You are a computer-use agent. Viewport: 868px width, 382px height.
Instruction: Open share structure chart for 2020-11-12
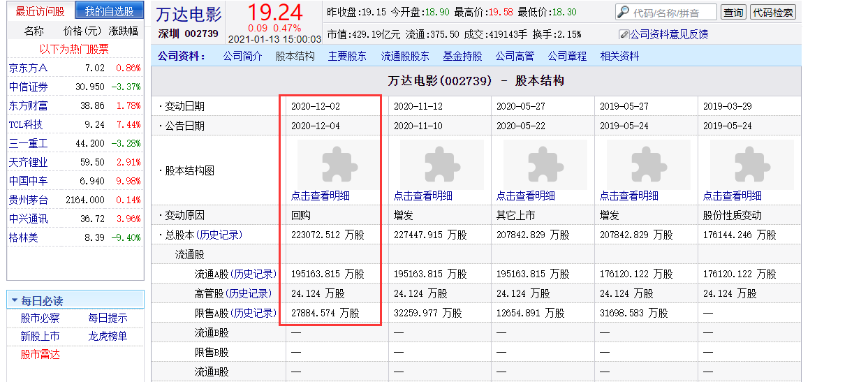442,165
